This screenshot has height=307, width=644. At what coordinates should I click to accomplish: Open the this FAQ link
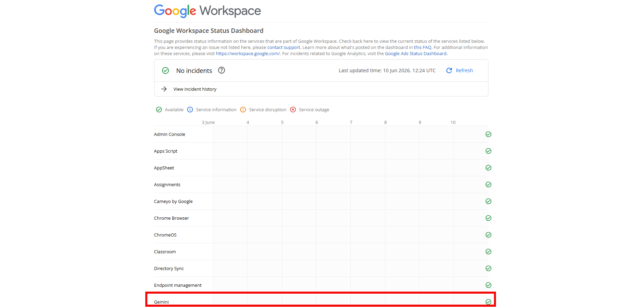(422, 48)
